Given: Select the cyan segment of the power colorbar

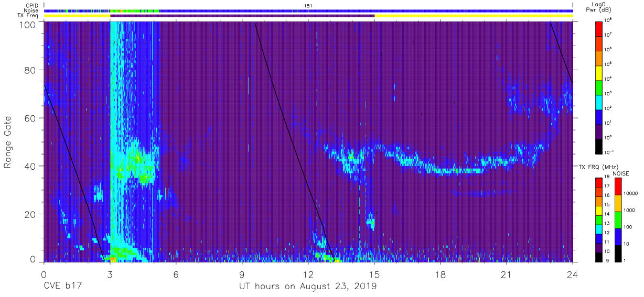Looking at the screenshot, I should (x=598, y=102).
